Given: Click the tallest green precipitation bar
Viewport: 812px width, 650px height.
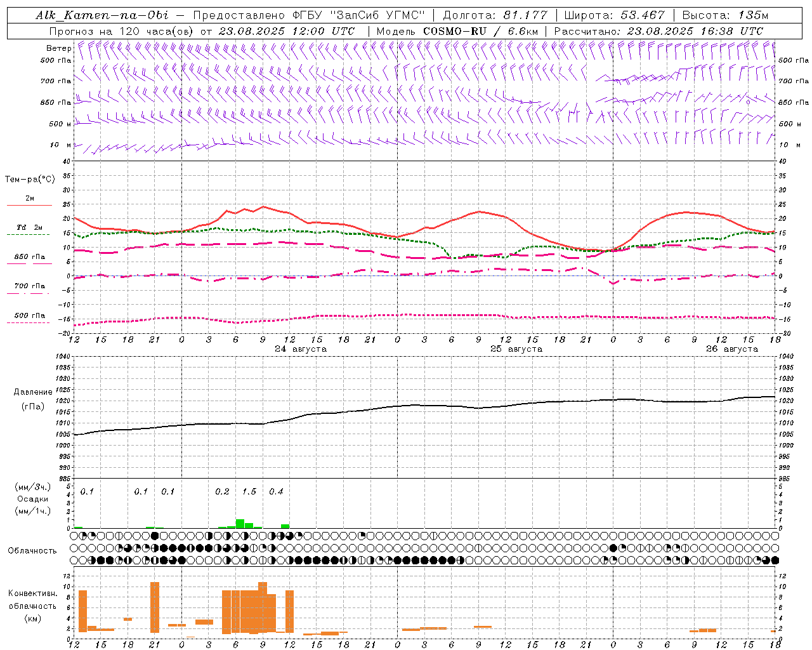Looking at the screenshot, I should click(240, 524).
